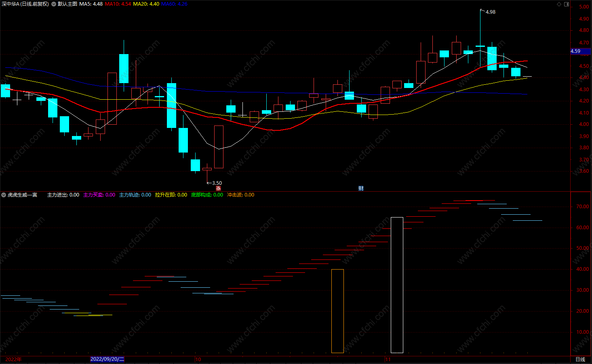Toggle the side panel icon at top right
Image resolution: width=592 pixels, height=364 pixels.
tap(567, 4)
